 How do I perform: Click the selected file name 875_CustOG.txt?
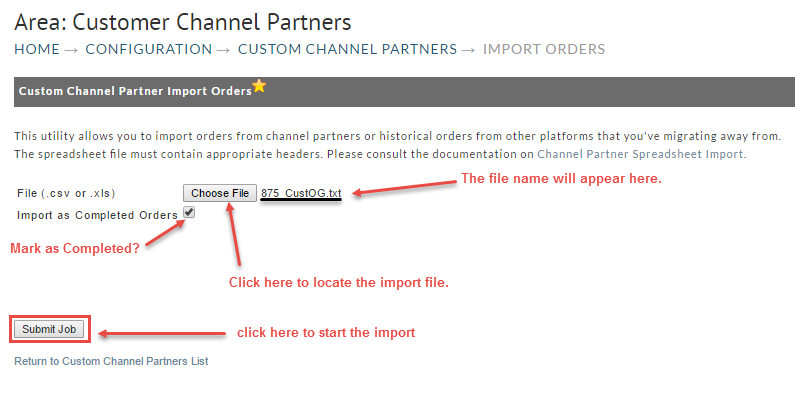(301, 193)
